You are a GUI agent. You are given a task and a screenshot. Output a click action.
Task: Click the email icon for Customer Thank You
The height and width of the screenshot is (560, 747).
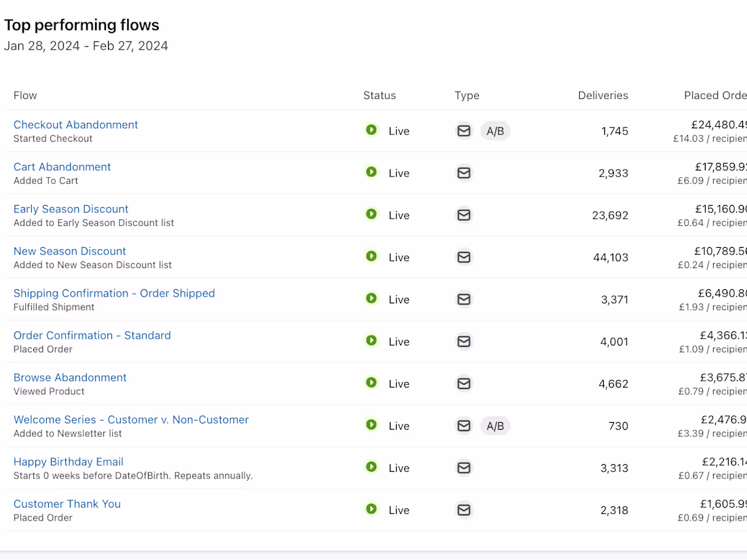coord(464,510)
